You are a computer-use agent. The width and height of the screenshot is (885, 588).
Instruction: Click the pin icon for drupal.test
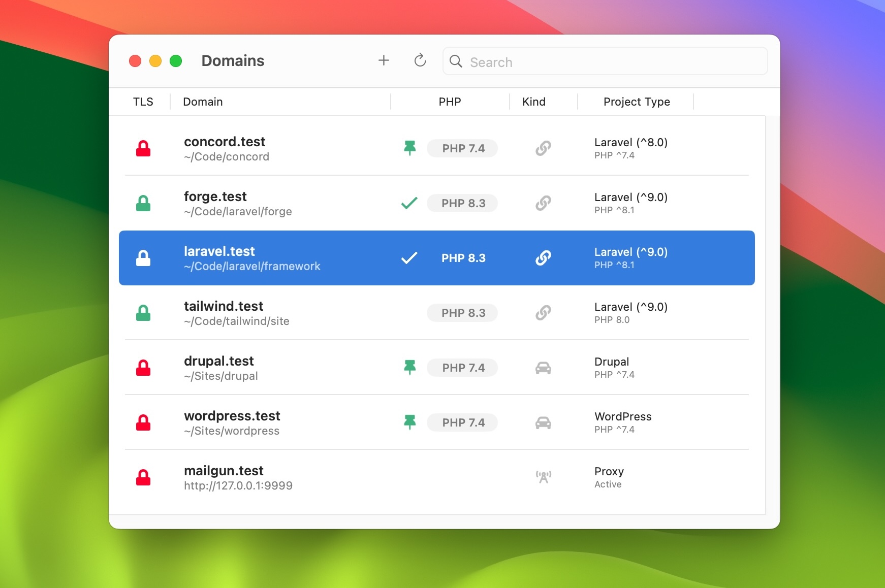point(409,368)
